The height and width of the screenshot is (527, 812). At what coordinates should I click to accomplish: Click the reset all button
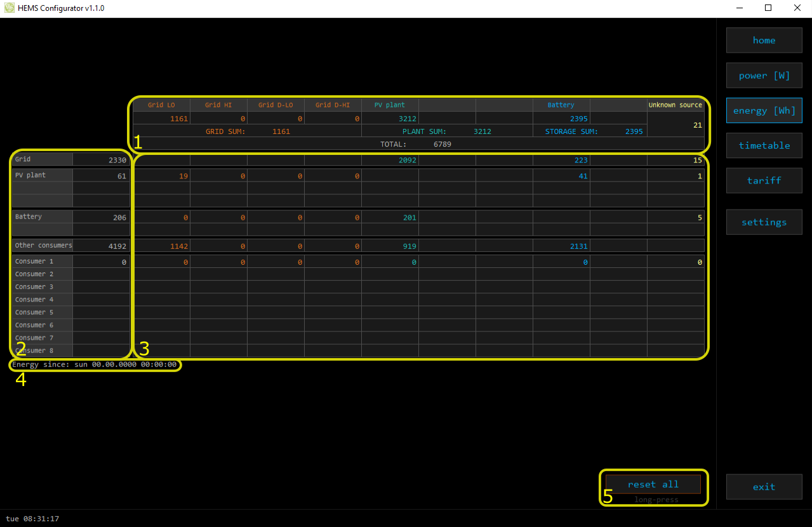653,484
